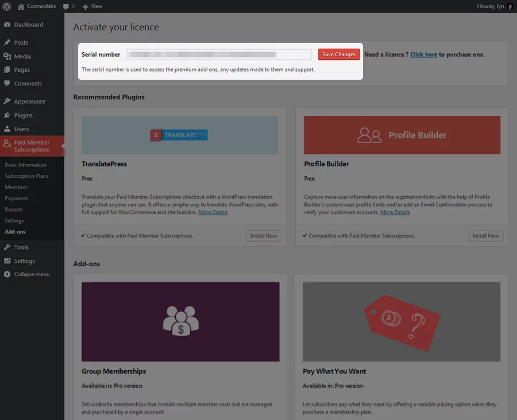Click the Group Memberships title
The width and height of the screenshot is (517, 420).
click(x=114, y=371)
